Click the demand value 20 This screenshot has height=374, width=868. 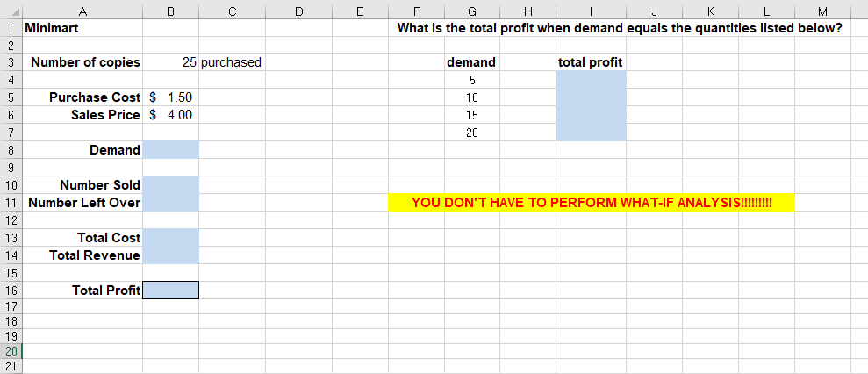pyautogui.click(x=472, y=133)
